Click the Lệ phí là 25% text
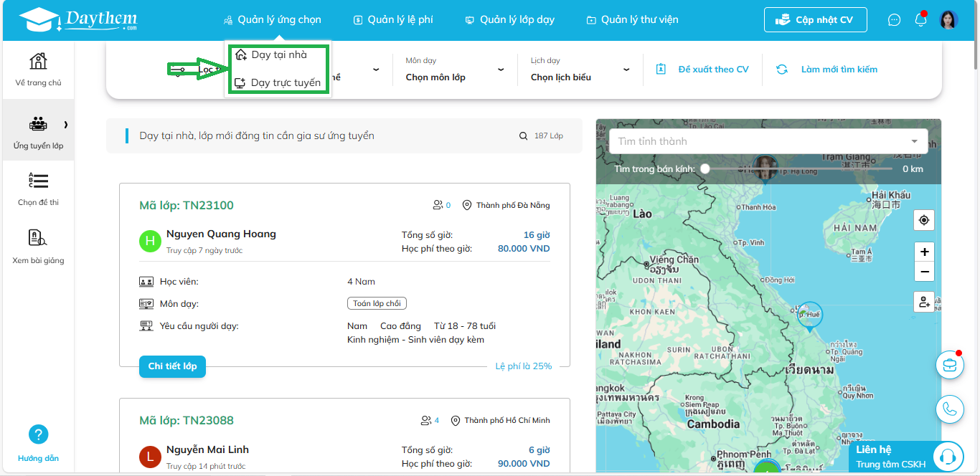Viewport: 980px width, 476px height. [524, 366]
